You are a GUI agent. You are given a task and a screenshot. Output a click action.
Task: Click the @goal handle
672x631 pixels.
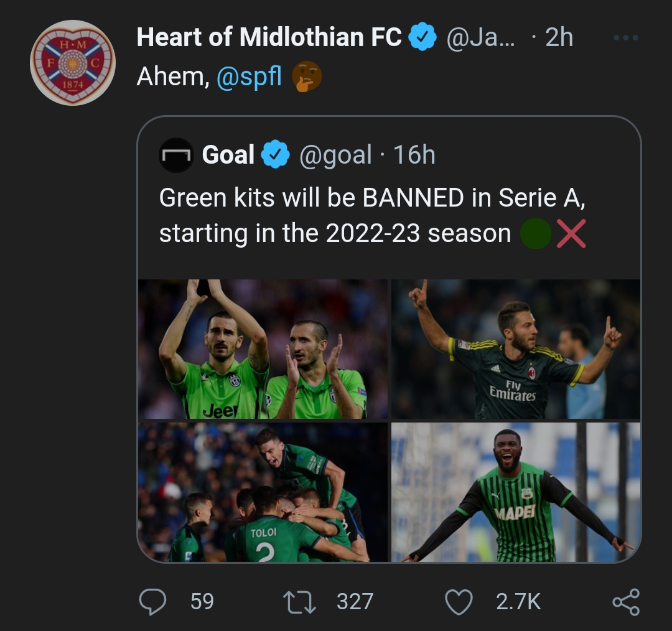(x=335, y=155)
